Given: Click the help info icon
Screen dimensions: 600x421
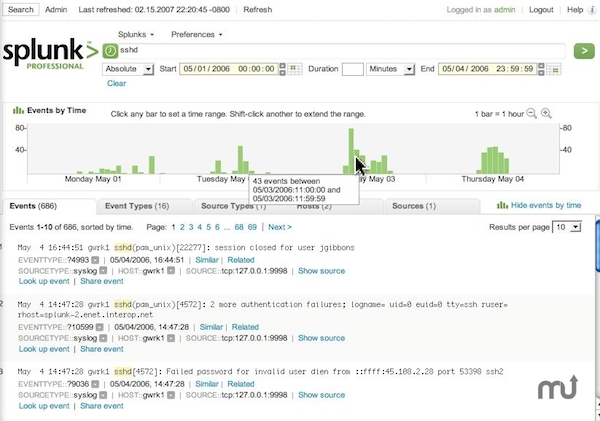Looking at the screenshot, I should (592, 10).
